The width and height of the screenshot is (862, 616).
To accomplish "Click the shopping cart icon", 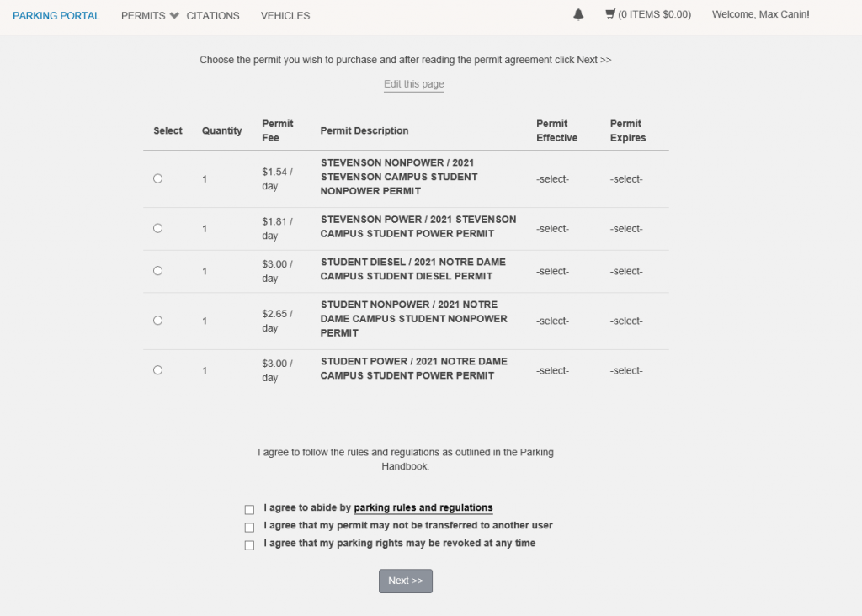I will tap(609, 14).
